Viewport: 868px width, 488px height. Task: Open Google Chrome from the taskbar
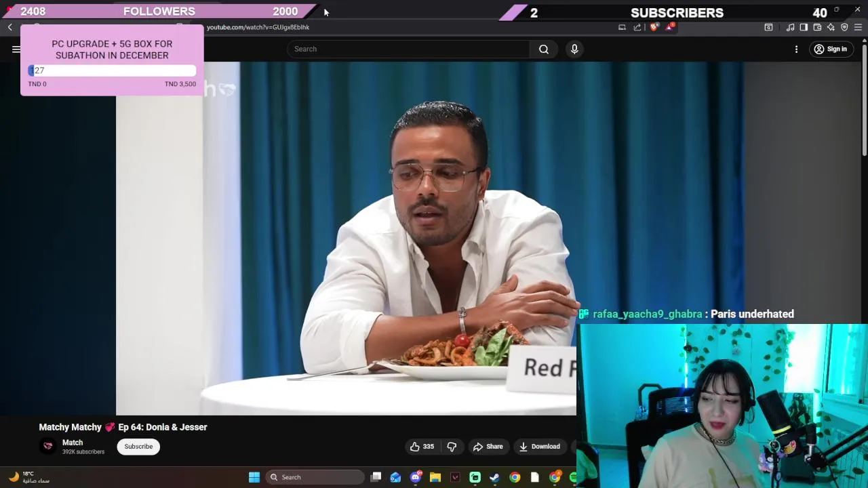[515, 477]
